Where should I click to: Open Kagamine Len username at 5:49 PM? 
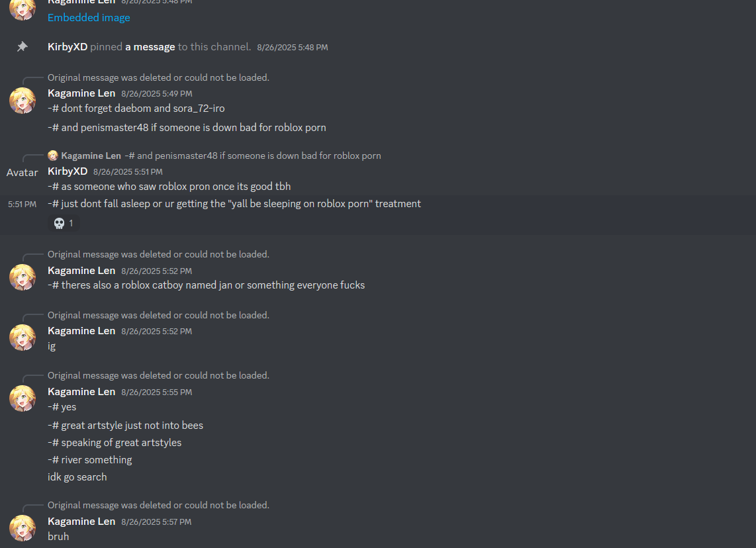click(x=81, y=93)
